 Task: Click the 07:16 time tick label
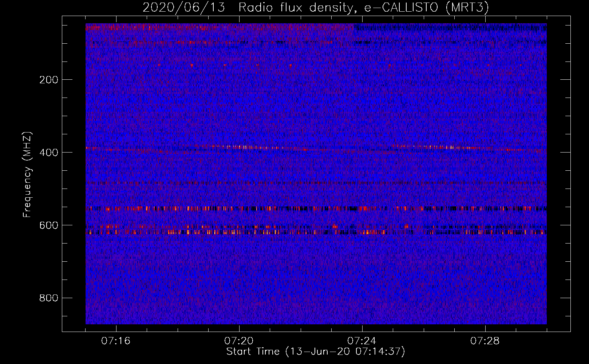tap(116, 341)
